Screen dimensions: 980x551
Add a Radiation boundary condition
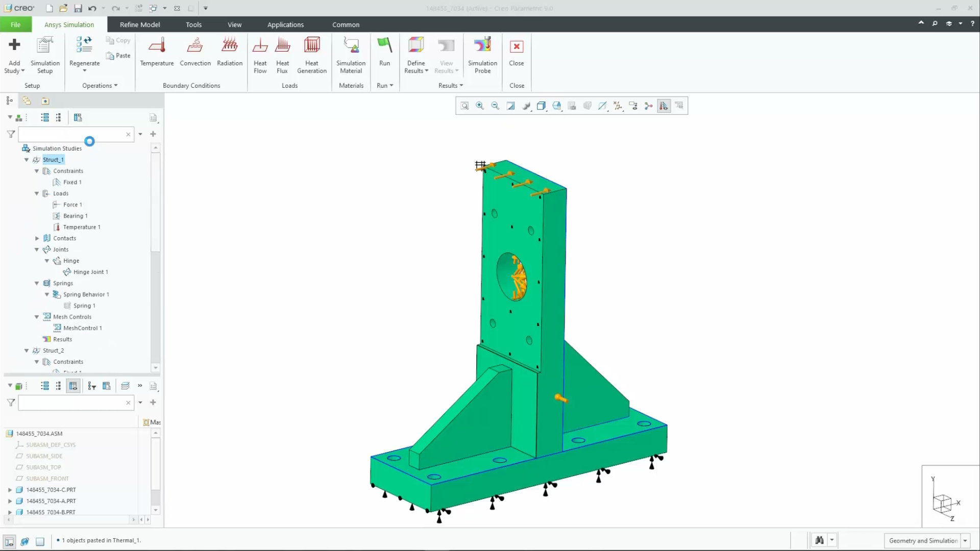click(x=230, y=51)
